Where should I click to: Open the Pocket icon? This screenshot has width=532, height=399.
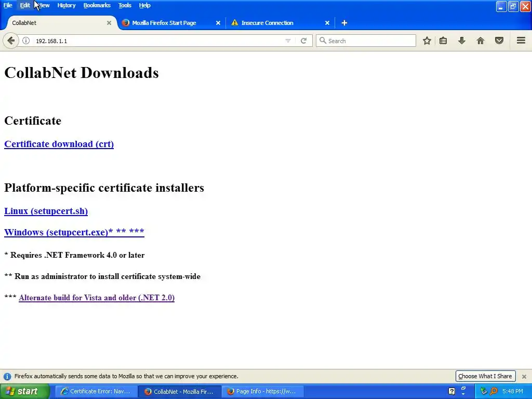499,41
